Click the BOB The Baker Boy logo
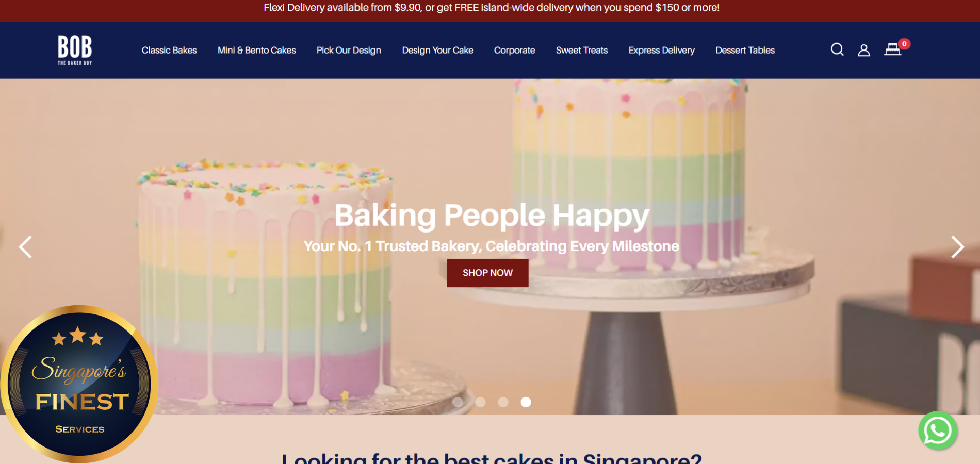Screen dimensions: 980x464 point(75,50)
